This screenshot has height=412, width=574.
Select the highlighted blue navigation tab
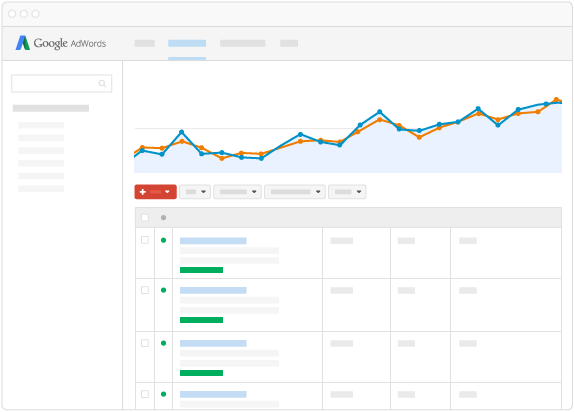coord(187,44)
